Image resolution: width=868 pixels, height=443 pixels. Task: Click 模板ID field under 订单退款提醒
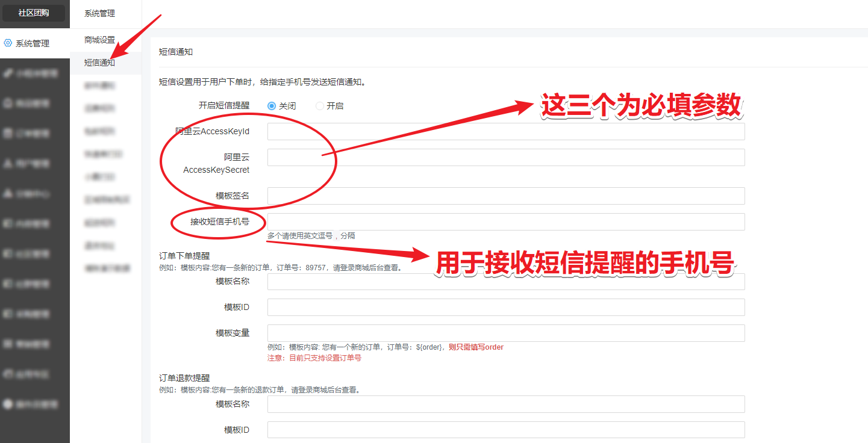point(506,430)
